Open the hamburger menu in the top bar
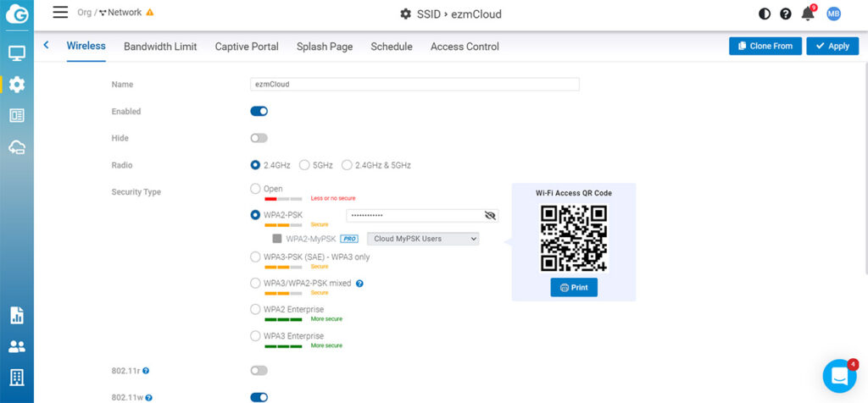868x403 pixels. 60,12
